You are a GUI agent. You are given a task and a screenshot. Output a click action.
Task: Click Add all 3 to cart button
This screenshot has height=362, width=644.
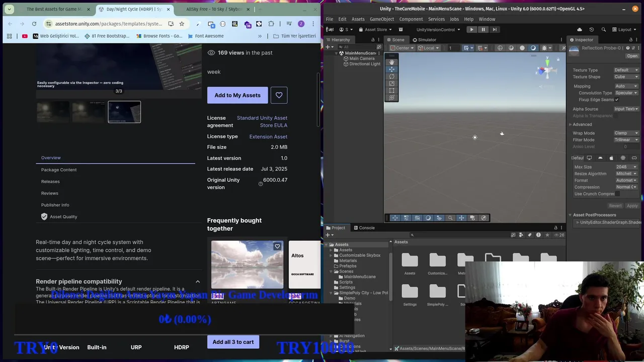[x=233, y=342]
